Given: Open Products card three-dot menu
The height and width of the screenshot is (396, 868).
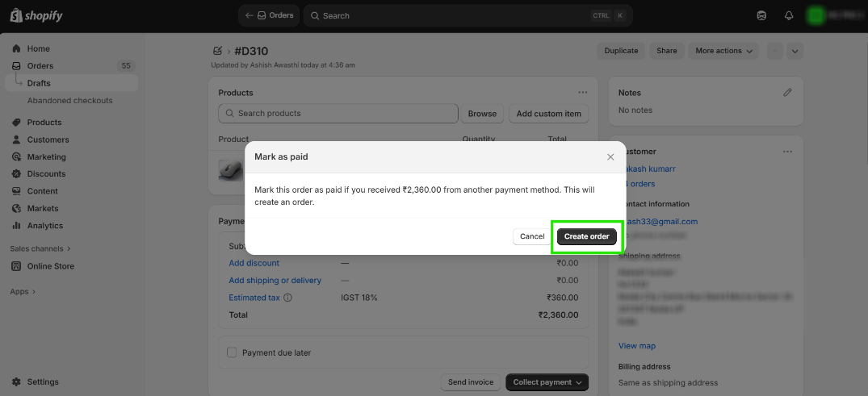Looking at the screenshot, I should (583, 93).
